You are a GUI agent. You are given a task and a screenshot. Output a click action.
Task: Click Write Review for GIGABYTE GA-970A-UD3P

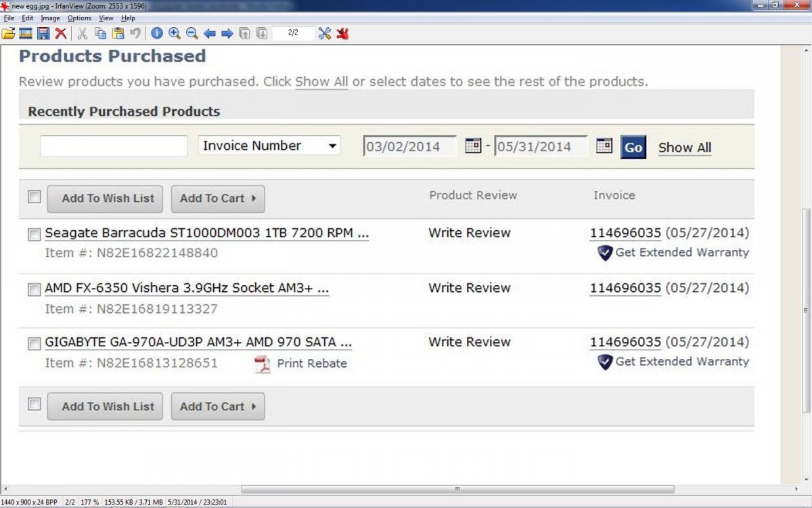click(x=470, y=342)
